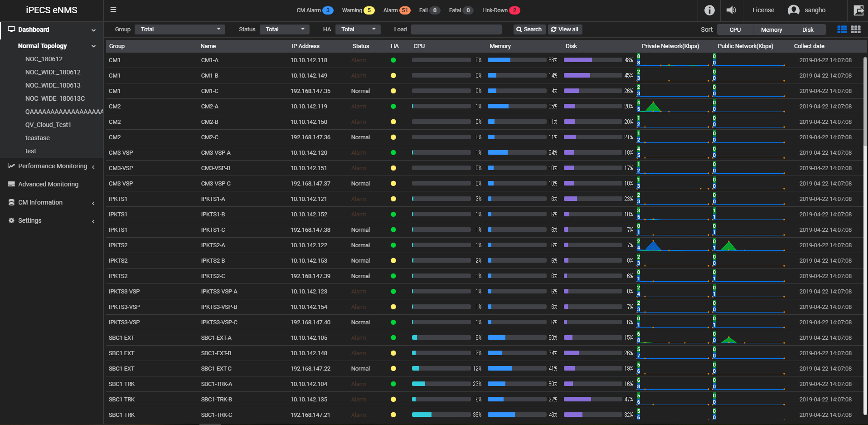Click the HA status dot for CM1-A

[393, 60]
